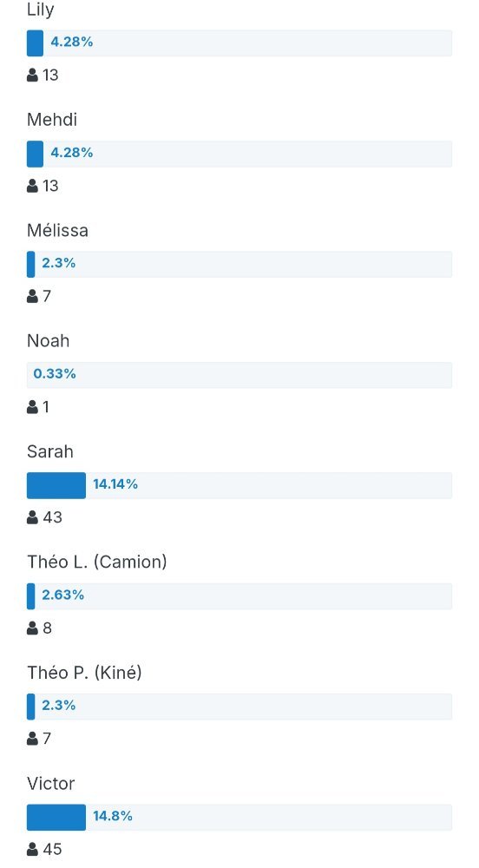This screenshot has height=868, width=479.
Task: Click the voter icon under Mehdi
Action: click(32, 186)
